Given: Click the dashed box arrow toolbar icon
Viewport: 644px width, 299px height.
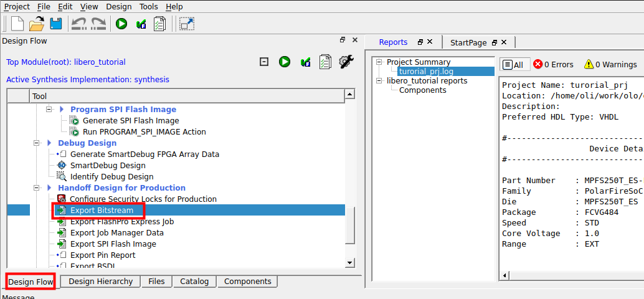Looking at the screenshot, I should [187, 24].
